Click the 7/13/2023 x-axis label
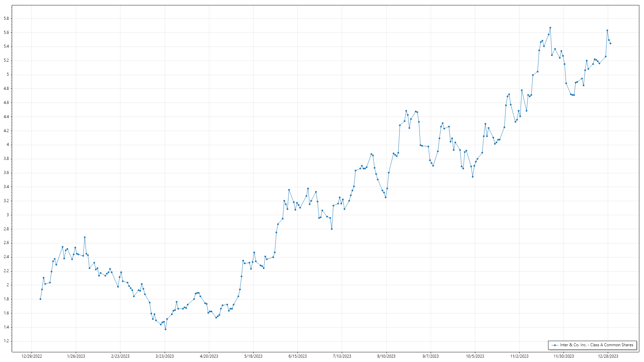This screenshot has width=644, height=362. pyautogui.click(x=342, y=356)
